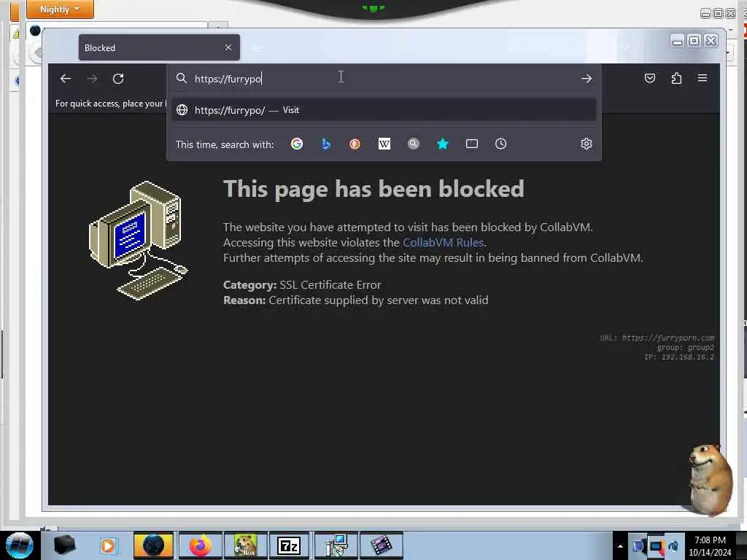Choose the https://furrypo/ Visit suggestion
Viewport: 747px width, 560px height.
[384, 110]
